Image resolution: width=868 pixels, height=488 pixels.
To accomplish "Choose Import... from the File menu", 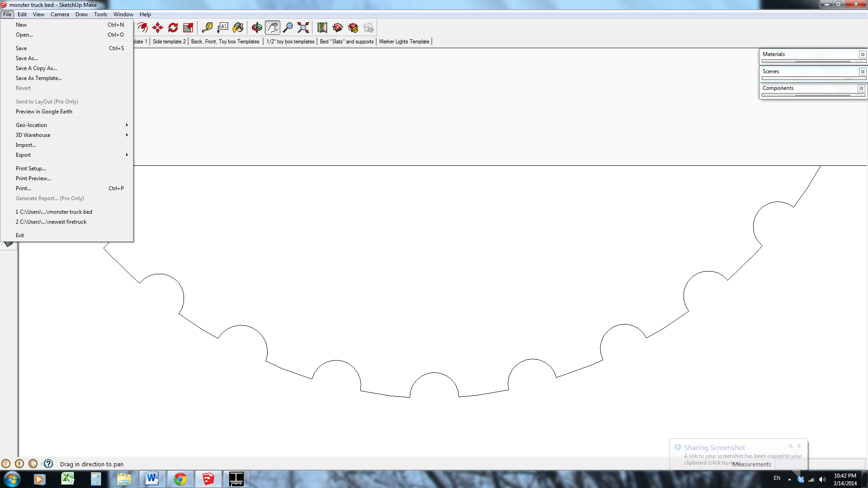I will 67,145.
